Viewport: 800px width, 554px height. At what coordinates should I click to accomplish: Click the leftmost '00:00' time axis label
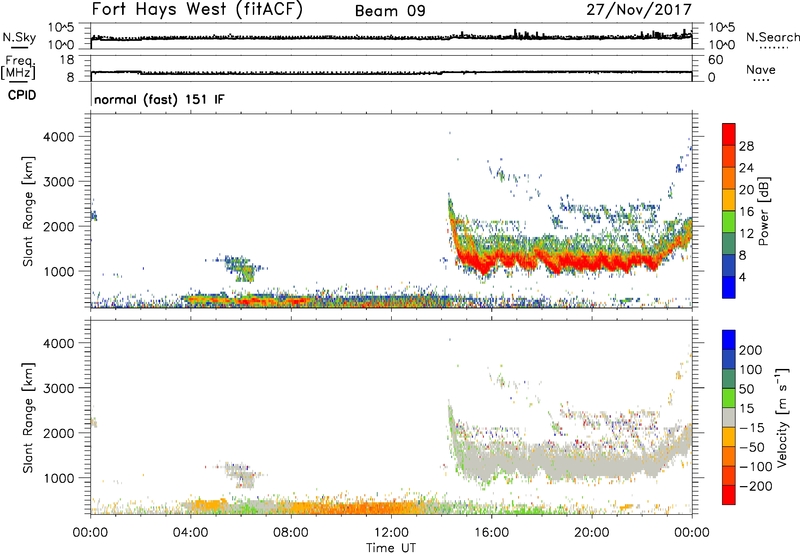click(x=90, y=533)
